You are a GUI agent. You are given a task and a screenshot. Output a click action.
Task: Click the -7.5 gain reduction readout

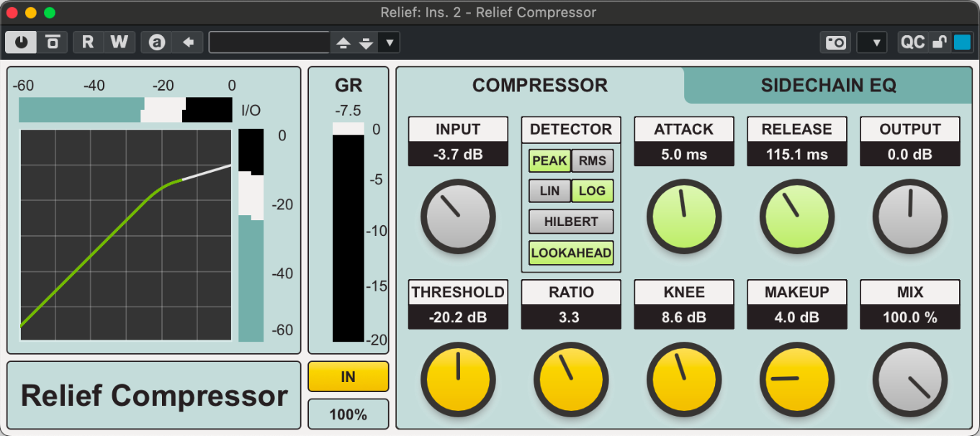pos(349,110)
